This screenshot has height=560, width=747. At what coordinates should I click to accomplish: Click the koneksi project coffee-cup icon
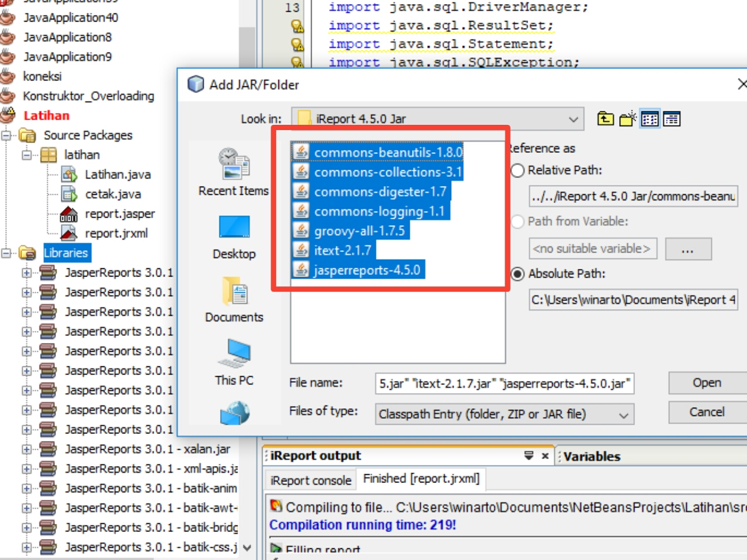tap(8, 76)
